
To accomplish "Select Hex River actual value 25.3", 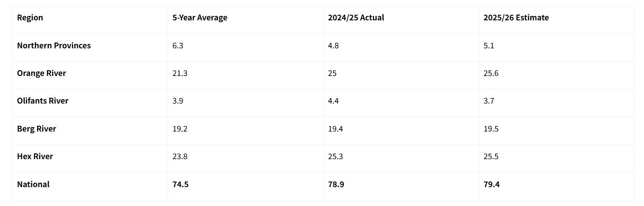I will point(335,156).
